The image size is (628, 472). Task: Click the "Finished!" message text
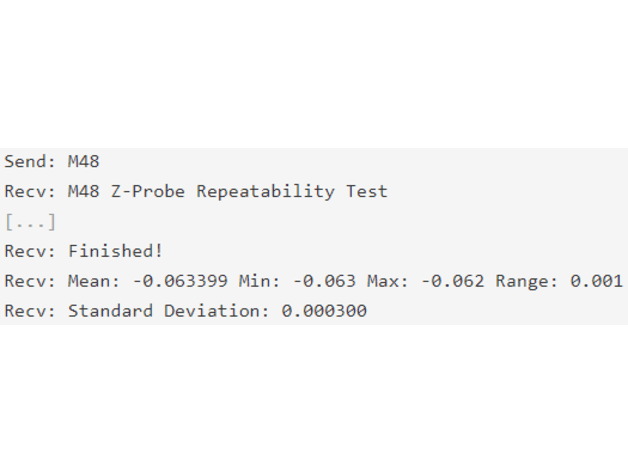click(x=115, y=251)
